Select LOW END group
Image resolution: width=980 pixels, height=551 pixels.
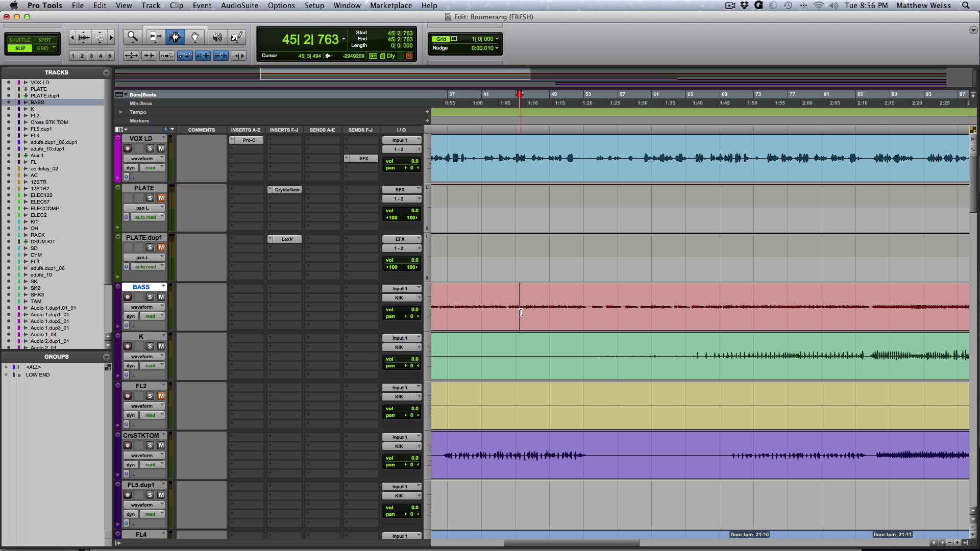point(38,374)
